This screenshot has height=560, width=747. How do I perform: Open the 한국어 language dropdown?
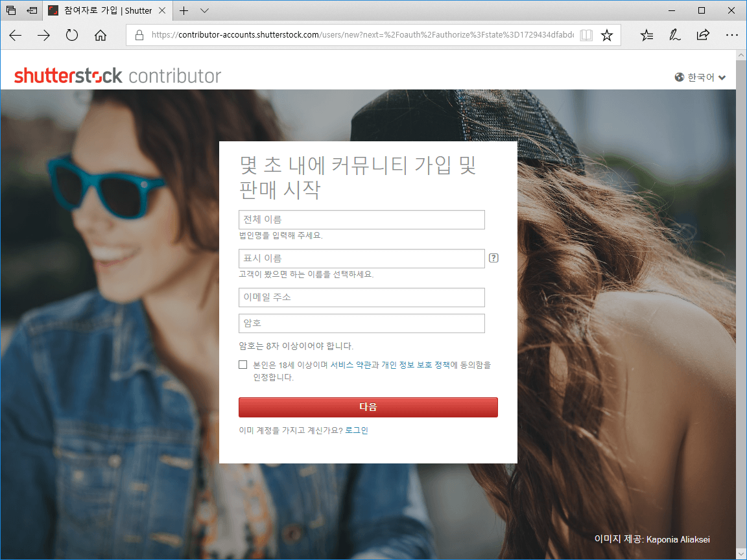click(700, 77)
